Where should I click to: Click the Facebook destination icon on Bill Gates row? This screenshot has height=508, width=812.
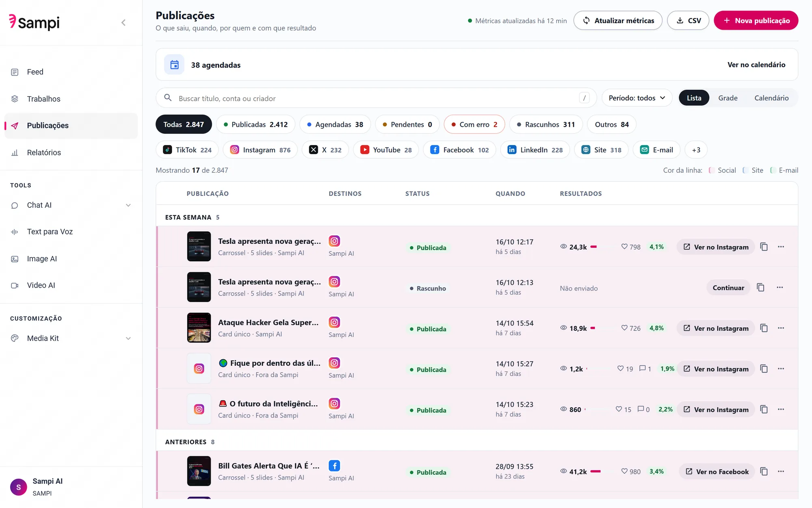(334, 466)
